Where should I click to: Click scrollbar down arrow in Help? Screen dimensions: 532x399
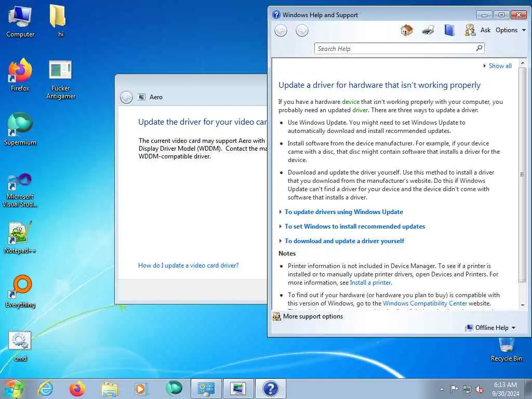pyautogui.click(x=523, y=305)
